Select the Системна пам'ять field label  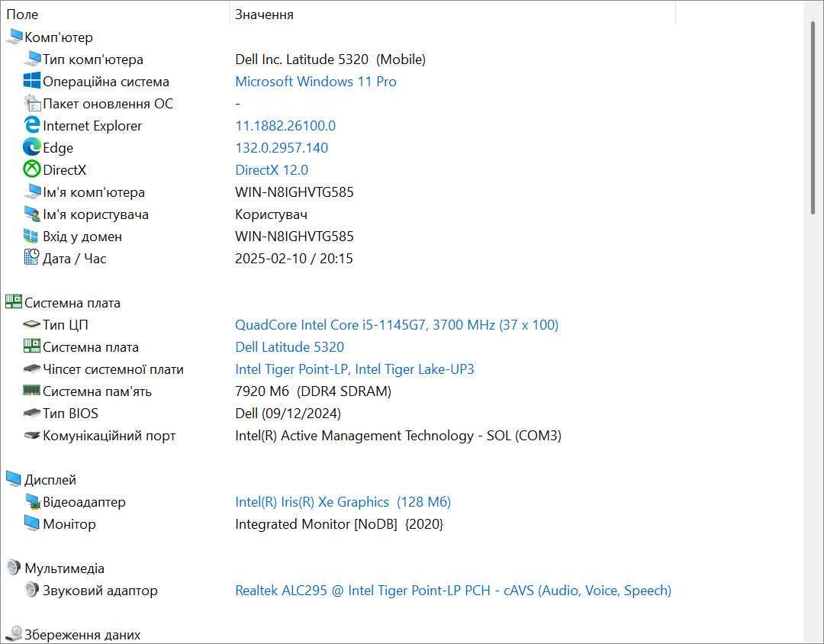[x=97, y=391]
